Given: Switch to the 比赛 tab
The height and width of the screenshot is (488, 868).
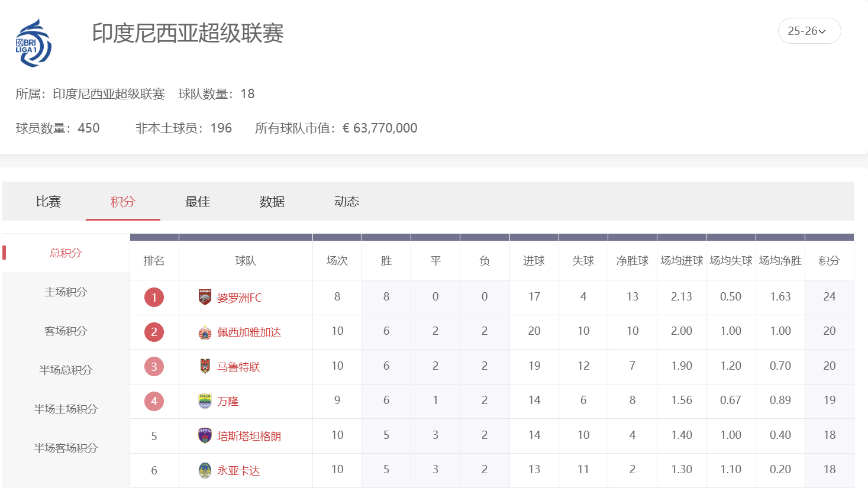Looking at the screenshot, I should 49,202.
